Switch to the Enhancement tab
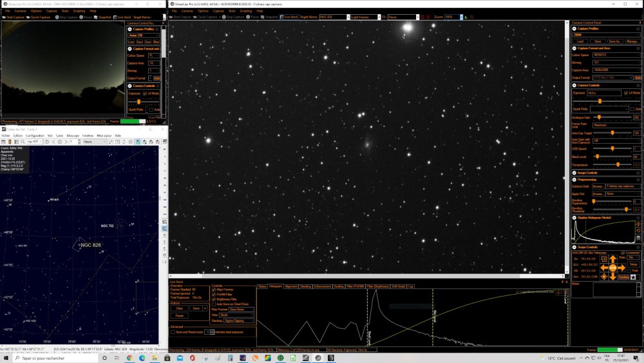The width and height of the screenshot is (644, 363). pos(323,286)
